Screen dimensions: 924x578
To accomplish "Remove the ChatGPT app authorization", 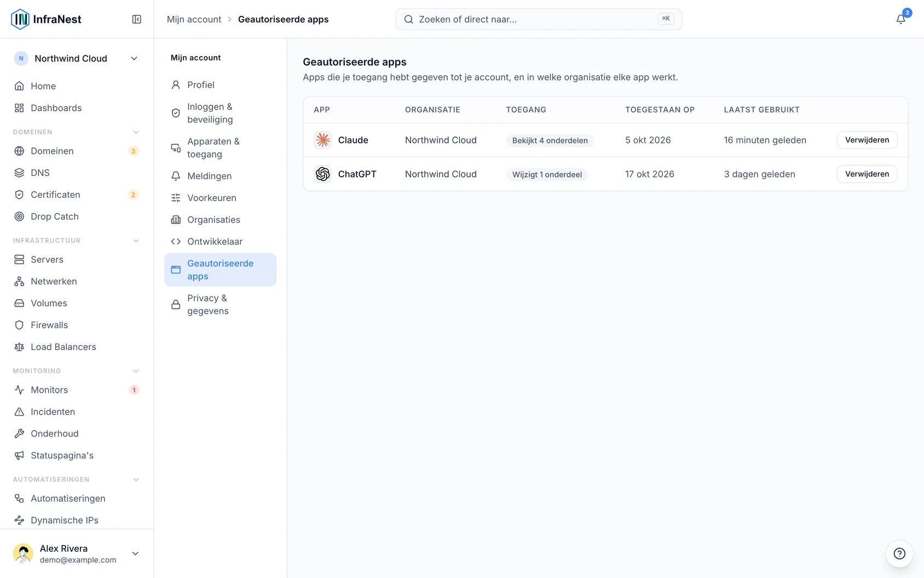I will point(867,174).
